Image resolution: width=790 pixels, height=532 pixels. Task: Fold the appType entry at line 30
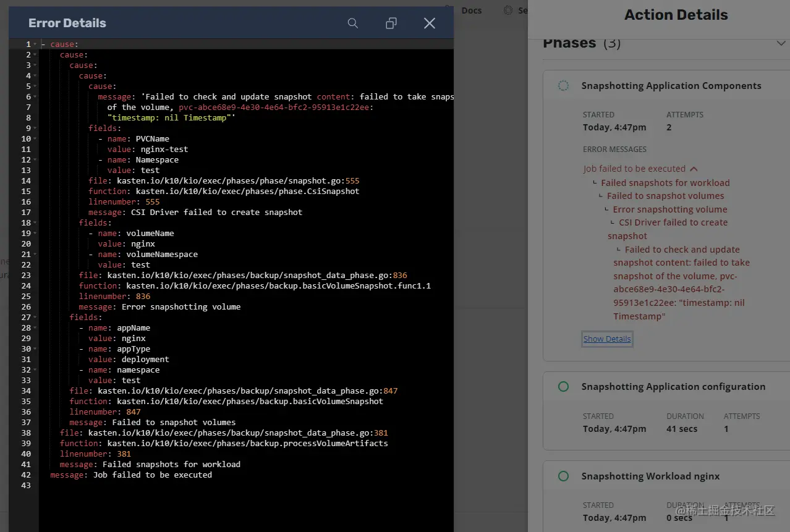point(35,349)
